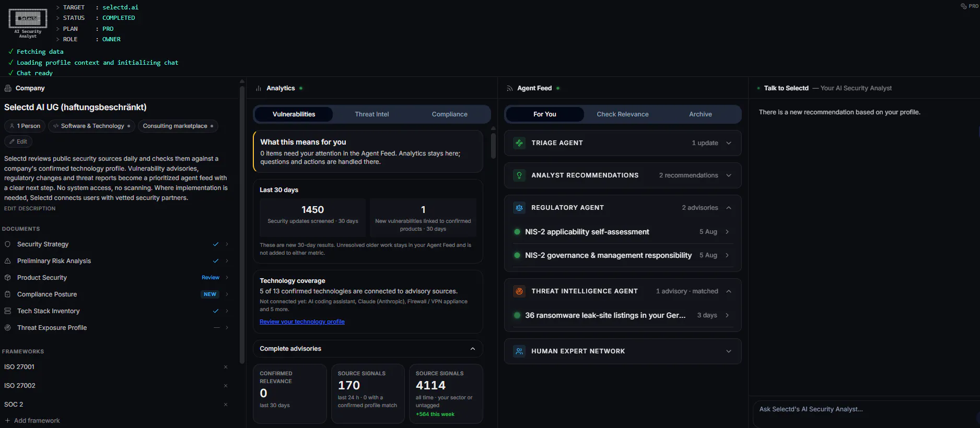Image resolution: width=980 pixels, height=428 pixels.
Task: Click the Confirmed Relevance 0 card
Action: [290, 394]
